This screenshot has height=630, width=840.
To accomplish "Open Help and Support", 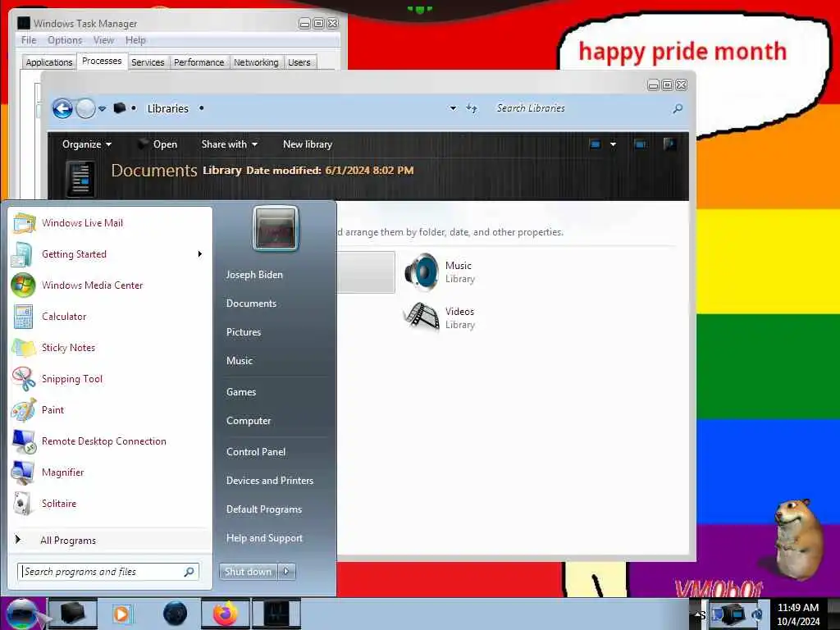I will (x=265, y=538).
